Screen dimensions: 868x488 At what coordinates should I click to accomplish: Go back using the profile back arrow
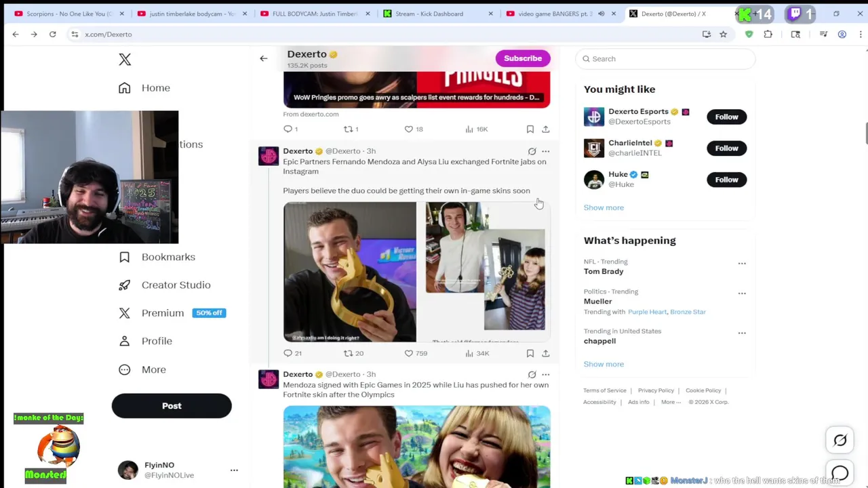click(264, 58)
